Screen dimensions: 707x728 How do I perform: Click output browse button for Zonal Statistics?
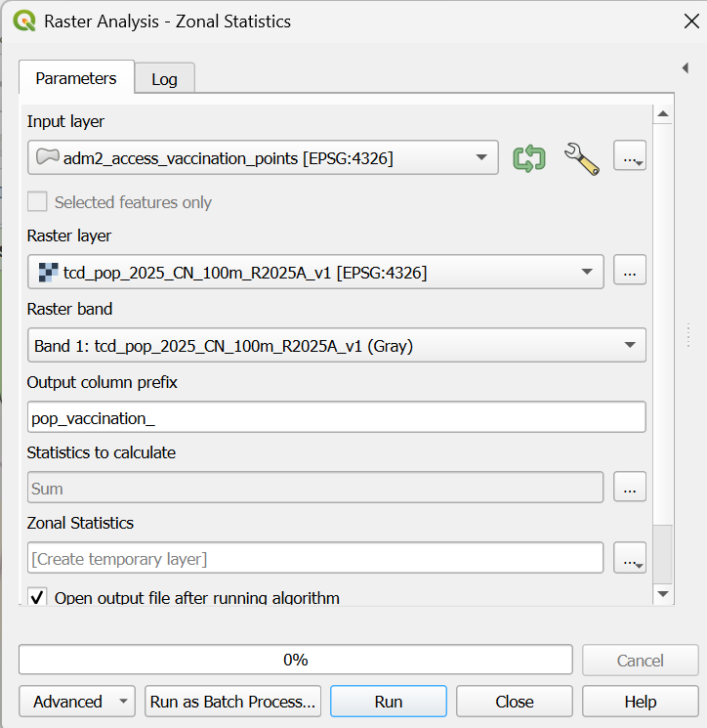[x=629, y=558]
